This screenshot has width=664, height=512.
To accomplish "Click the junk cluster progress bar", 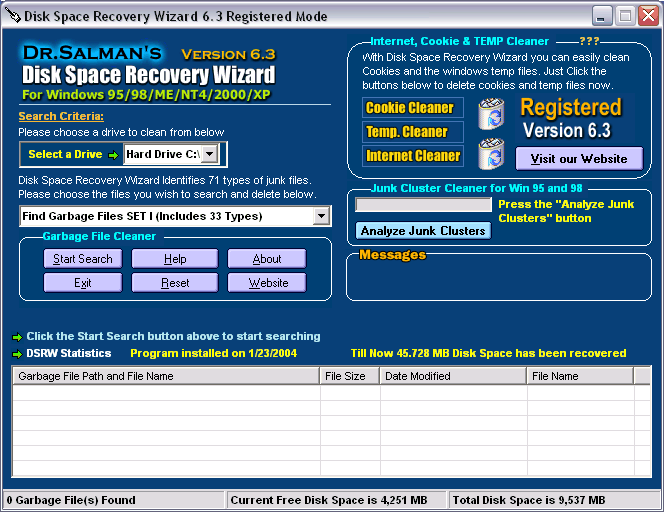I will pyautogui.click(x=423, y=205).
